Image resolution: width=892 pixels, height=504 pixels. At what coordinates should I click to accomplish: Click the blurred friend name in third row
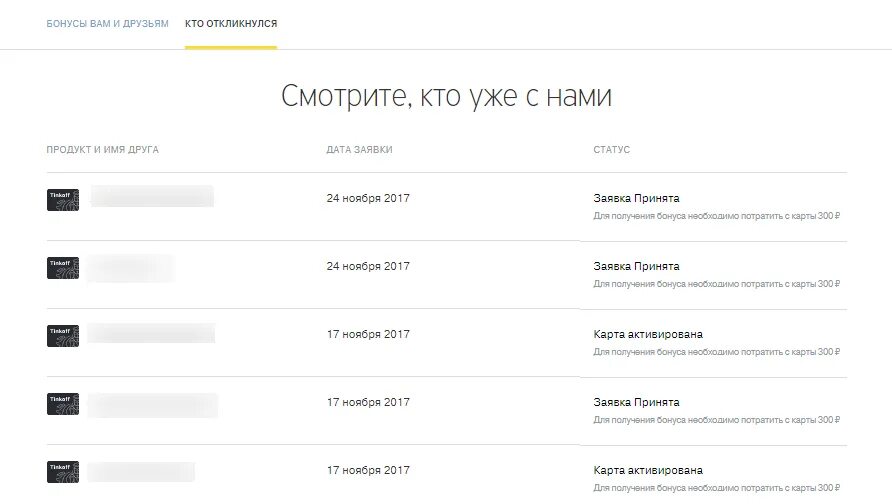tap(151, 333)
